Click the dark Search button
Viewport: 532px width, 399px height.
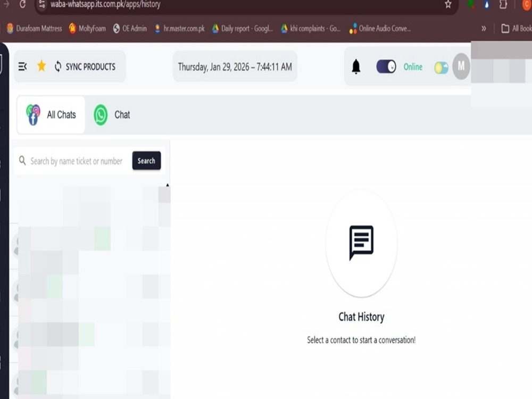pos(146,161)
